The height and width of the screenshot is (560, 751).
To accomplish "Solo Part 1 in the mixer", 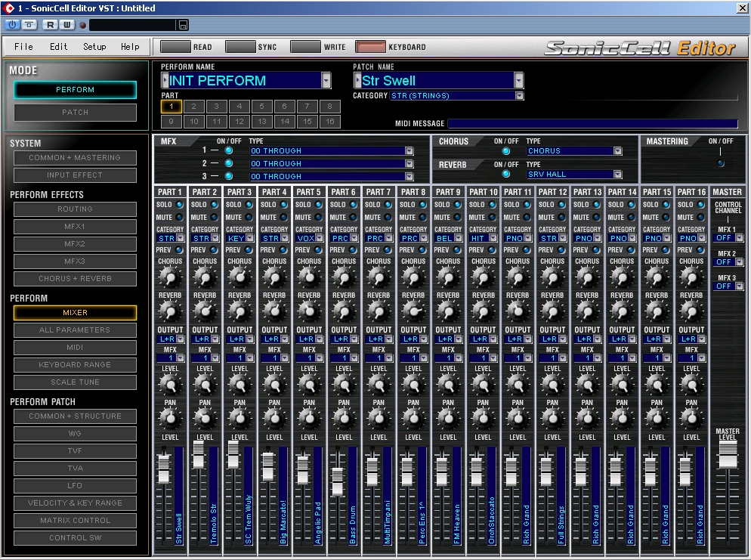I will [180, 205].
